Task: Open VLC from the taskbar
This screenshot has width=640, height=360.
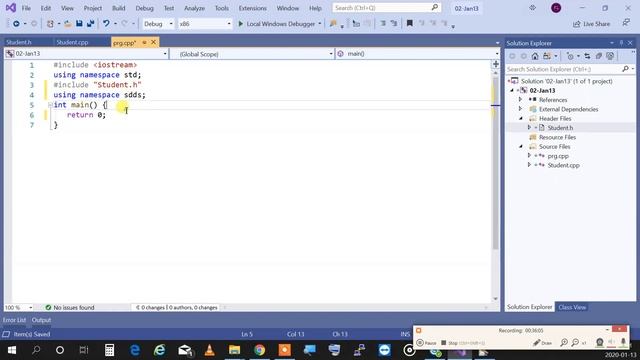Action: coord(209,350)
